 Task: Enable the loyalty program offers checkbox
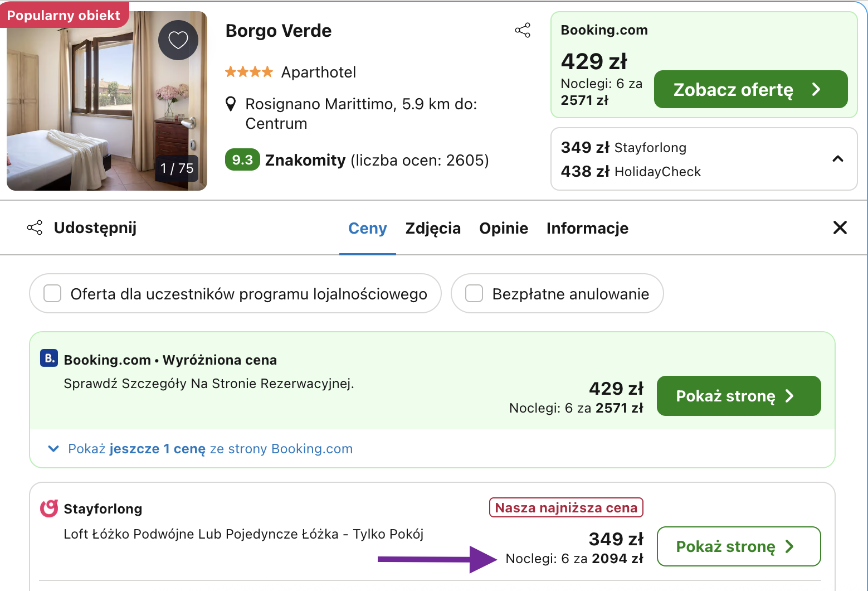tap(52, 293)
